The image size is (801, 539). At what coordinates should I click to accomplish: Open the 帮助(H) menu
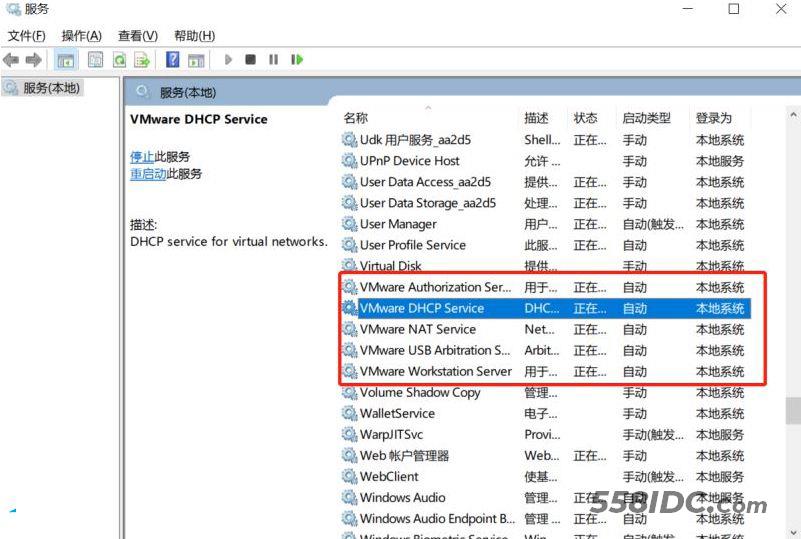tap(195, 36)
